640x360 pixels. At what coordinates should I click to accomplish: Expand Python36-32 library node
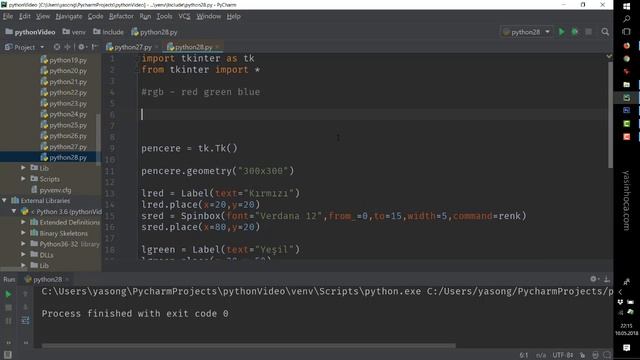(23, 244)
